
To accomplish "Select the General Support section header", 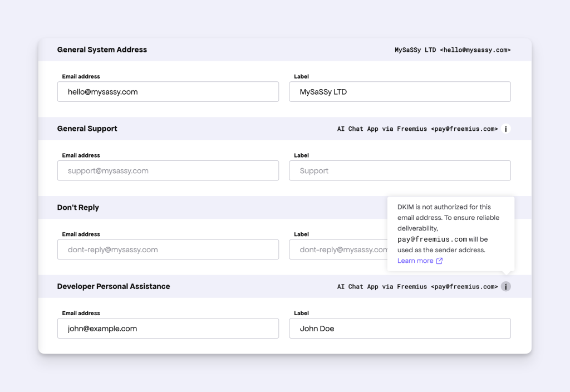I will click(87, 129).
